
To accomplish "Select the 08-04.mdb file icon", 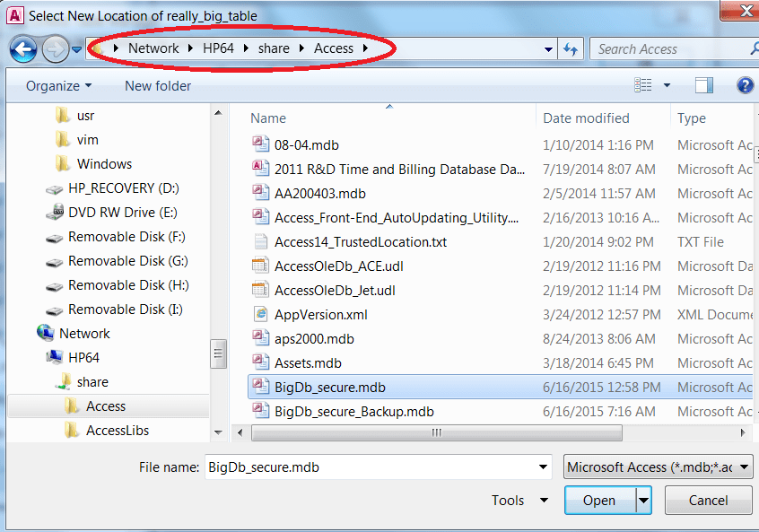I will pos(260,144).
